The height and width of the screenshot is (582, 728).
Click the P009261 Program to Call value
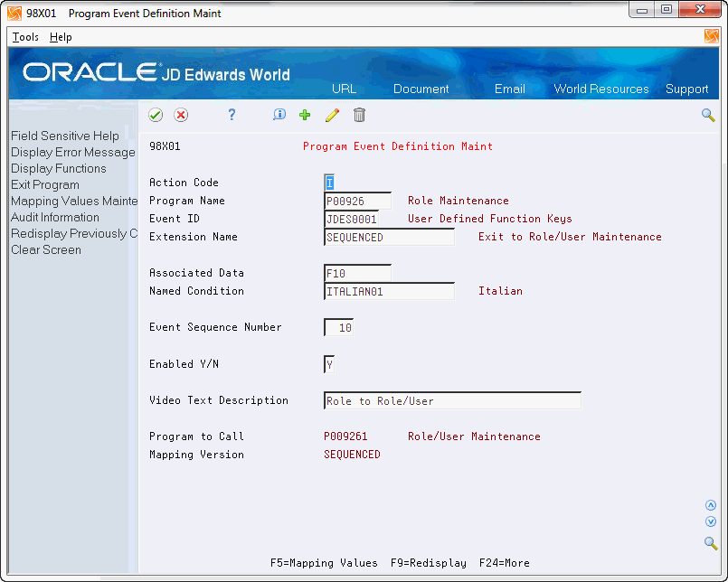[345, 436]
